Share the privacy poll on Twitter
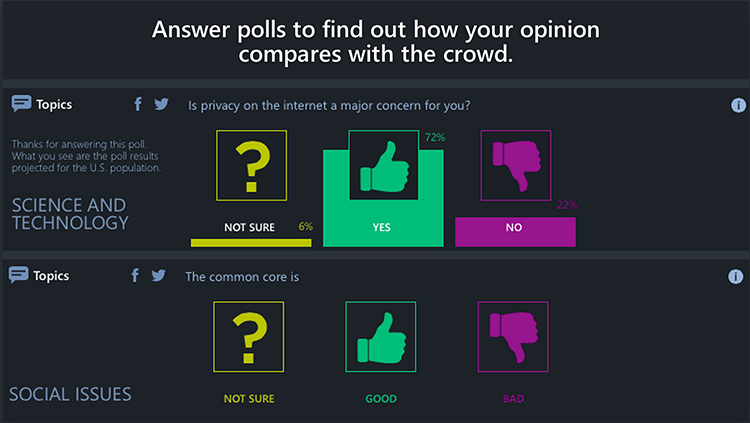Screen dimensions: 750x423 161,104
